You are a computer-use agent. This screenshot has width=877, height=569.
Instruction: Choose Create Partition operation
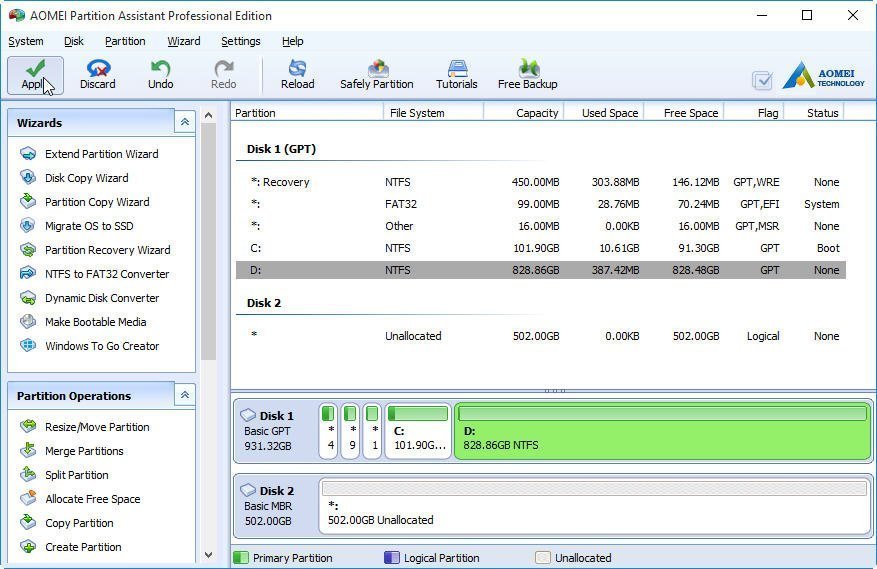[x=70, y=547]
